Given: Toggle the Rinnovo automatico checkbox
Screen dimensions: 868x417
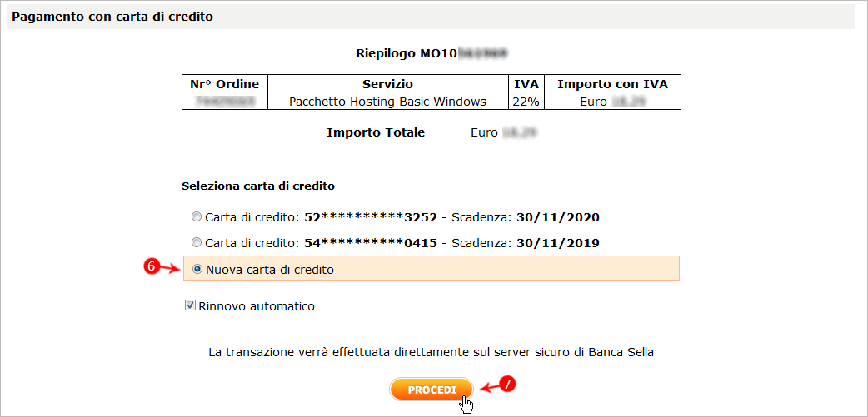Looking at the screenshot, I should (190, 306).
